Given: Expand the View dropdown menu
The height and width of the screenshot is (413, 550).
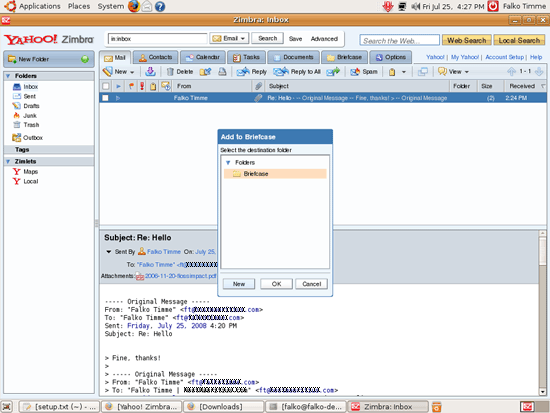Looking at the screenshot, I should (454, 72).
